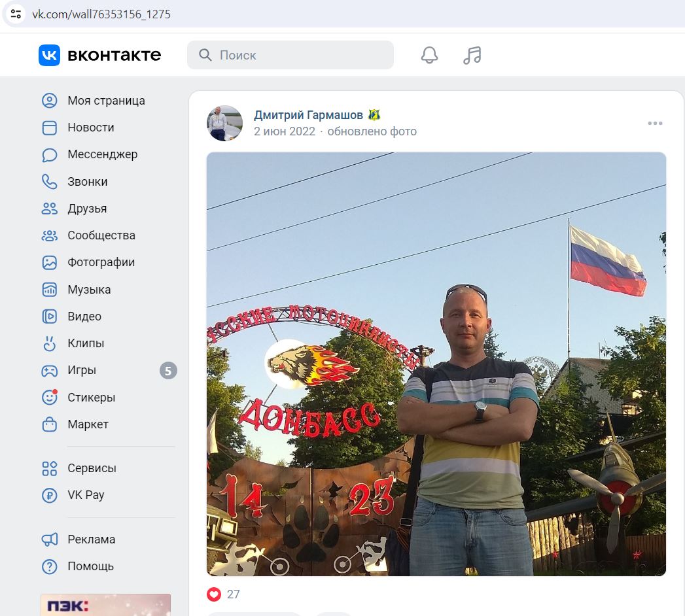Click the Стикеры smiley icon
The image size is (685, 616).
49,398
